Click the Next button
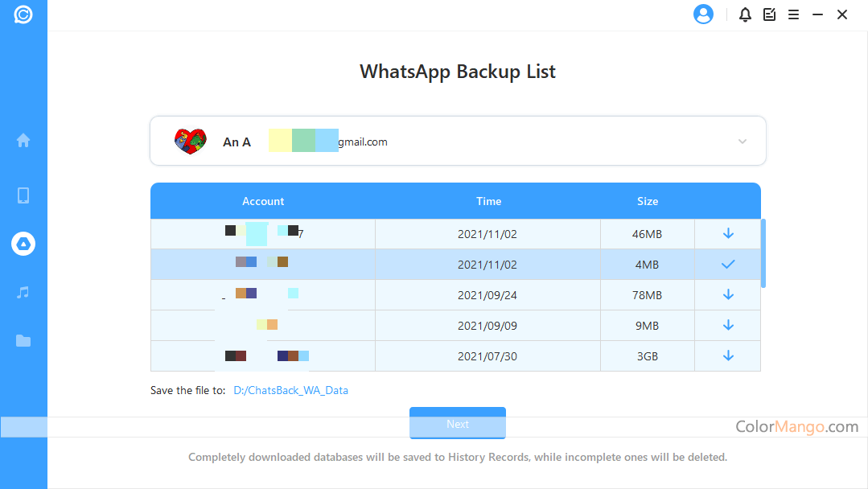The width and height of the screenshot is (868, 489). click(457, 423)
